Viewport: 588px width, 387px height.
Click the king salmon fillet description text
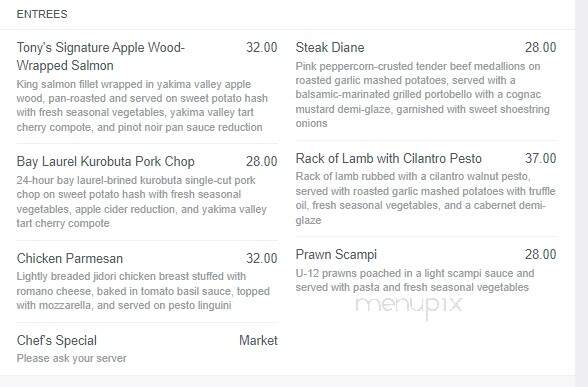point(142,106)
